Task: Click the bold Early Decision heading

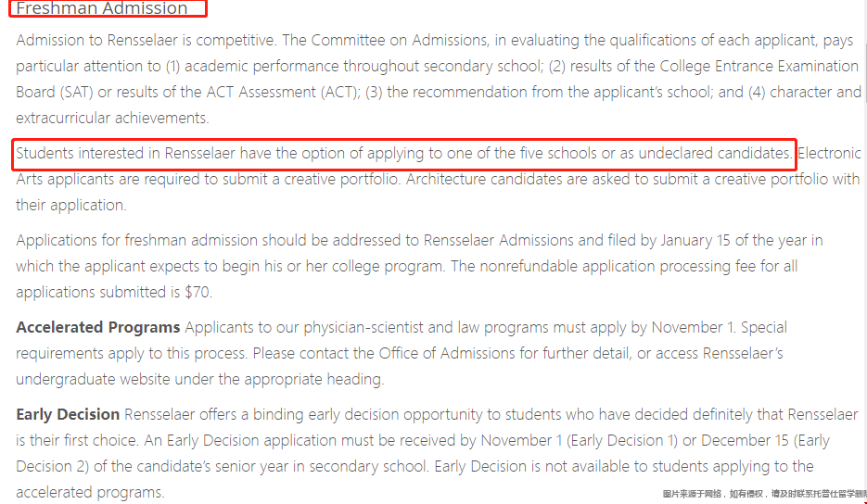Action: click(68, 414)
